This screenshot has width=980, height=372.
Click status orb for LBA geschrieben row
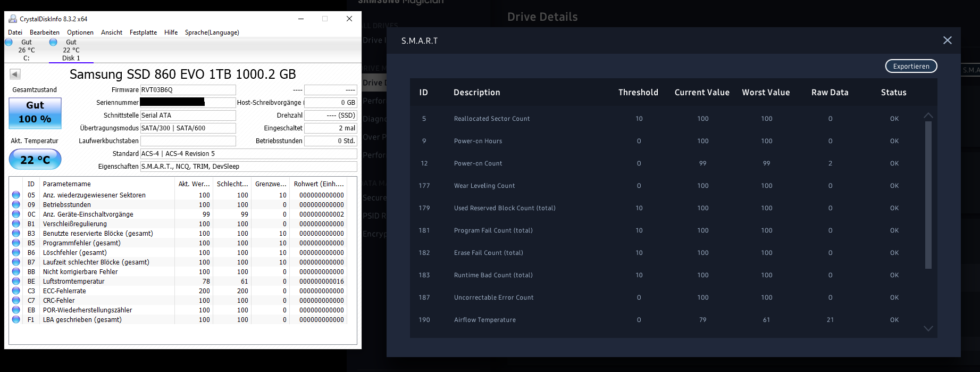click(x=16, y=320)
